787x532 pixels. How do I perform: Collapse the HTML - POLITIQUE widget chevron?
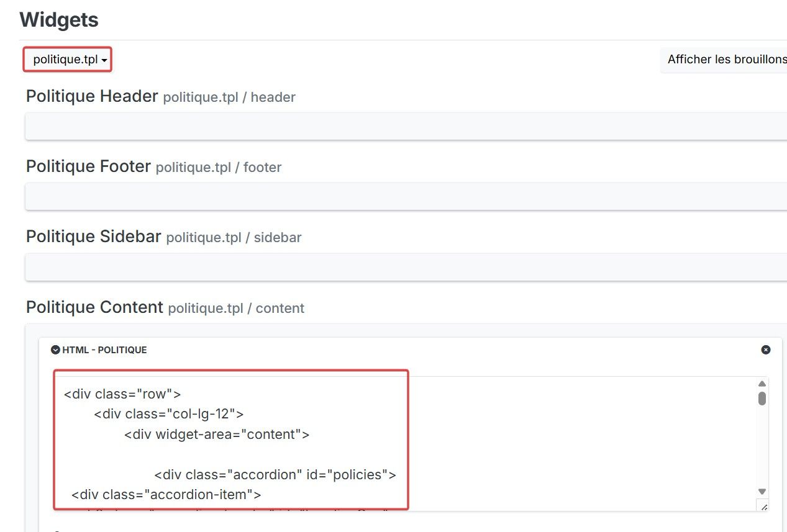[x=56, y=350]
